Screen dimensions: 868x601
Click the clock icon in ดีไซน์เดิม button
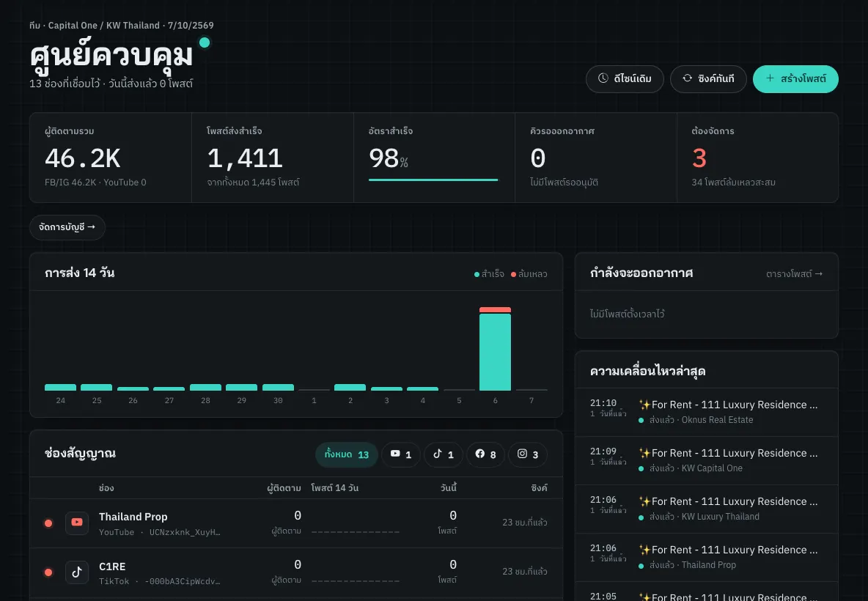tap(603, 78)
